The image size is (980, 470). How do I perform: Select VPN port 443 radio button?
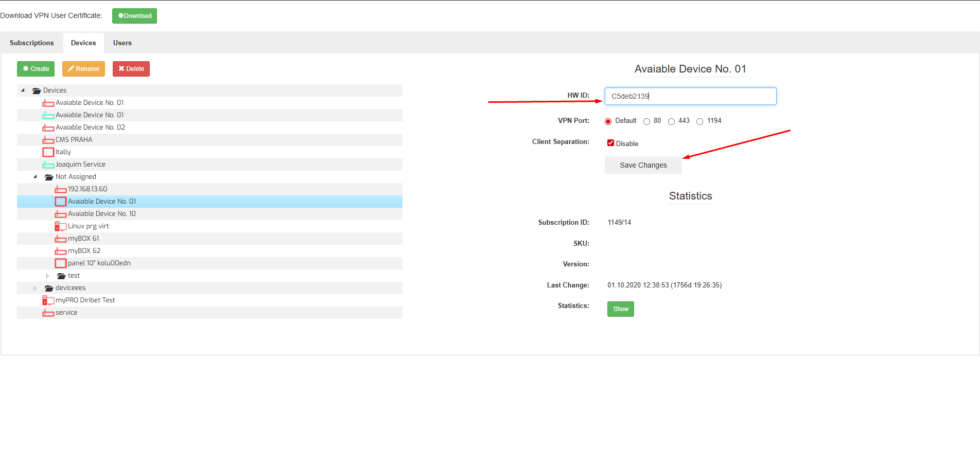tap(671, 122)
